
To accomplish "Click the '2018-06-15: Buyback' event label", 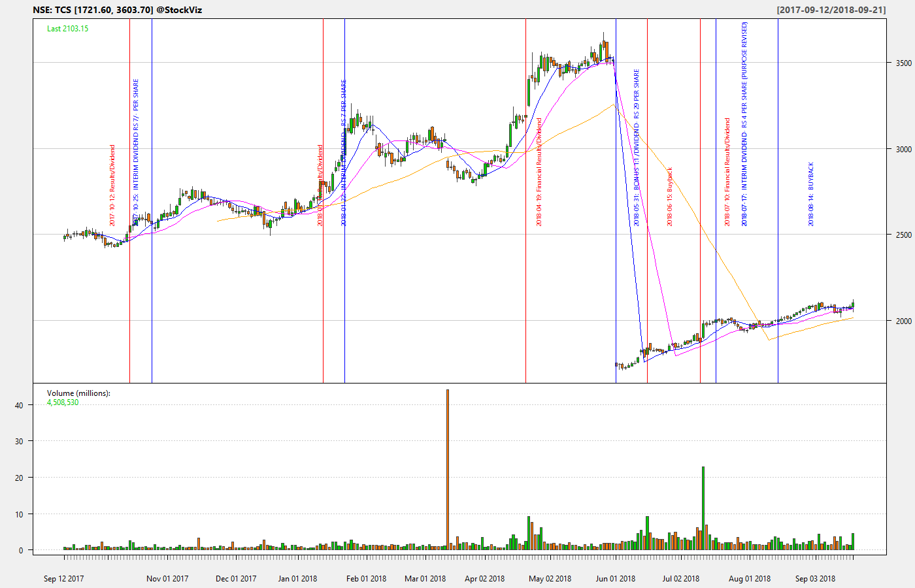I will [x=669, y=197].
